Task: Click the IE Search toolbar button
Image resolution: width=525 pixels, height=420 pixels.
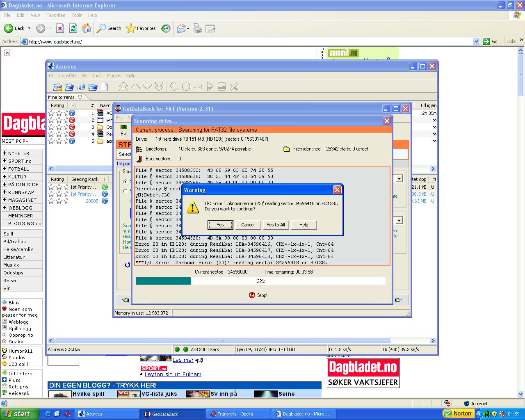Action: [x=109, y=28]
